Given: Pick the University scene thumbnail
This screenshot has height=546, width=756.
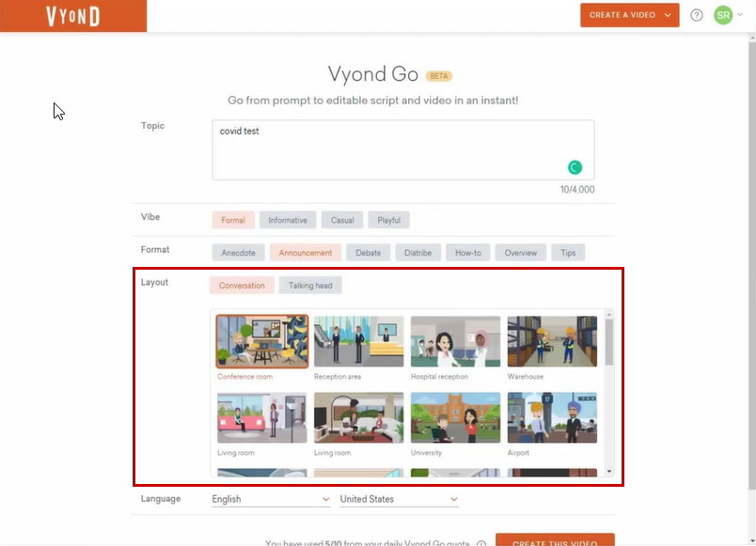Looking at the screenshot, I should point(456,418).
